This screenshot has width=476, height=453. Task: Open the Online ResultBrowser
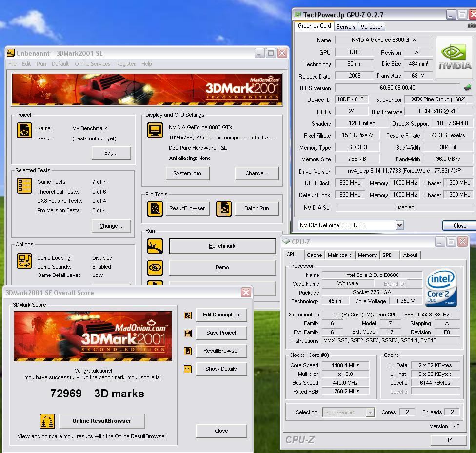(102, 421)
